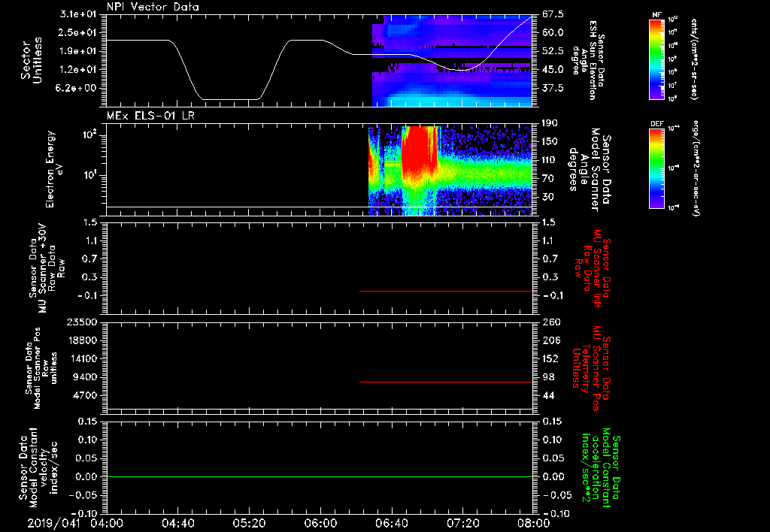This screenshot has height=532, width=770.
Task: Click the '1.2e+01' sector tick label
Action: click(78, 70)
